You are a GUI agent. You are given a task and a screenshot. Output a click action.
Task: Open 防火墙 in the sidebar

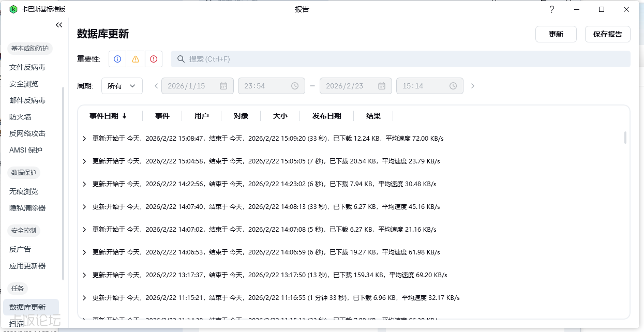pyautogui.click(x=20, y=117)
